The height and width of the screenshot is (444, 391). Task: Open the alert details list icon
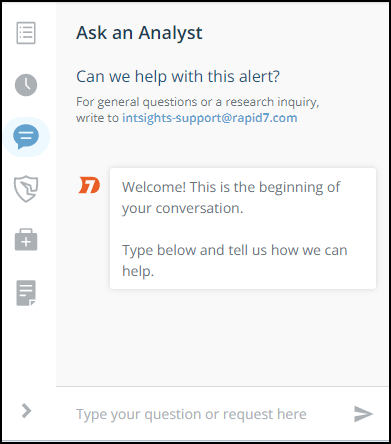[x=26, y=33]
